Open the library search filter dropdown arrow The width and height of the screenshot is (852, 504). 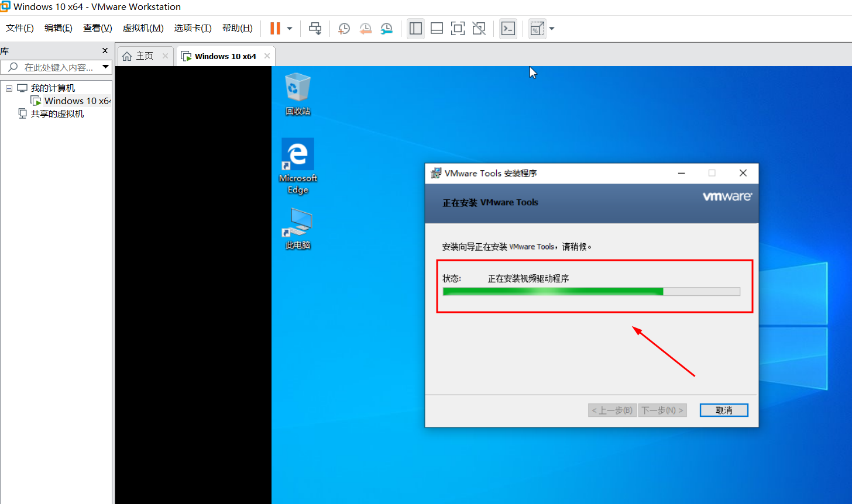105,67
